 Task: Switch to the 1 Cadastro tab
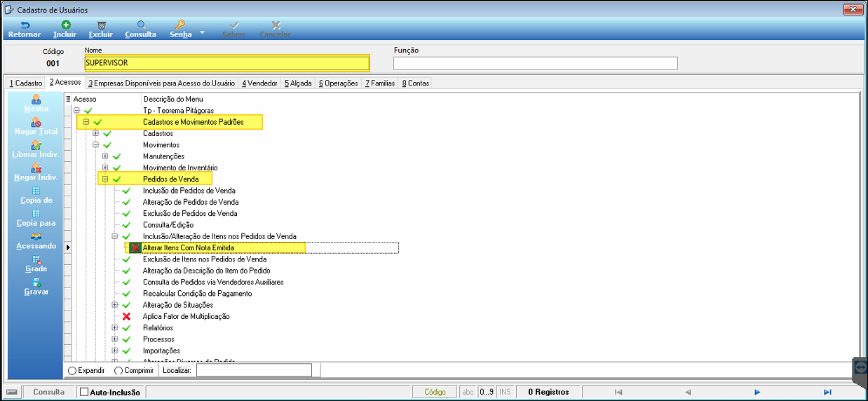(26, 83)
